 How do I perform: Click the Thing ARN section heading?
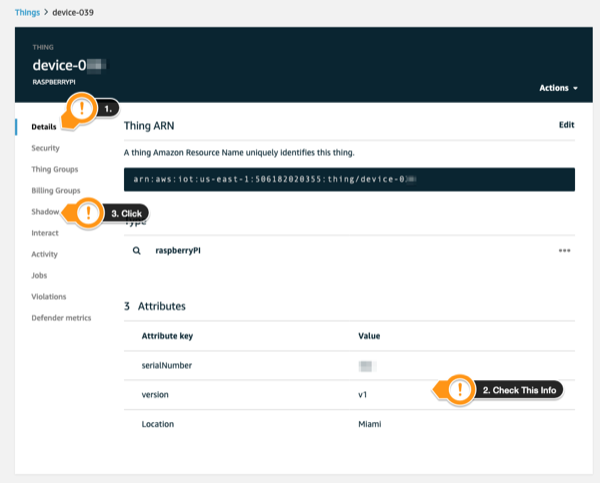(149, 126)
